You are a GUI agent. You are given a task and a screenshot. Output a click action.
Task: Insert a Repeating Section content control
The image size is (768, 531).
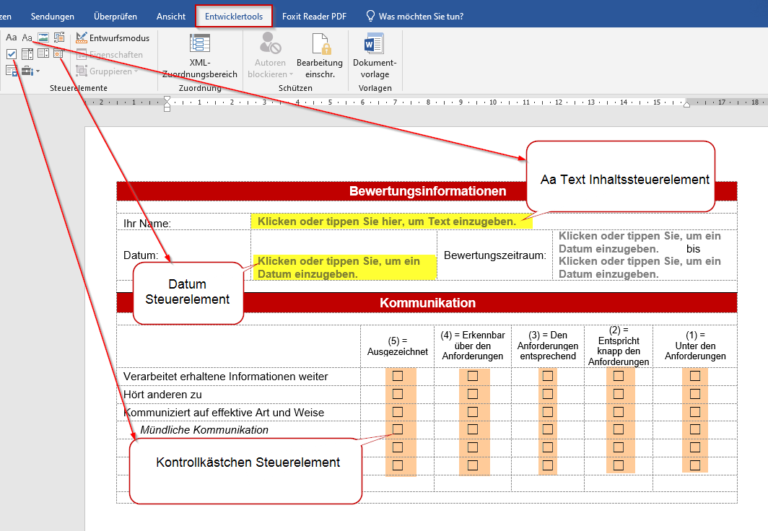point(11,71)
